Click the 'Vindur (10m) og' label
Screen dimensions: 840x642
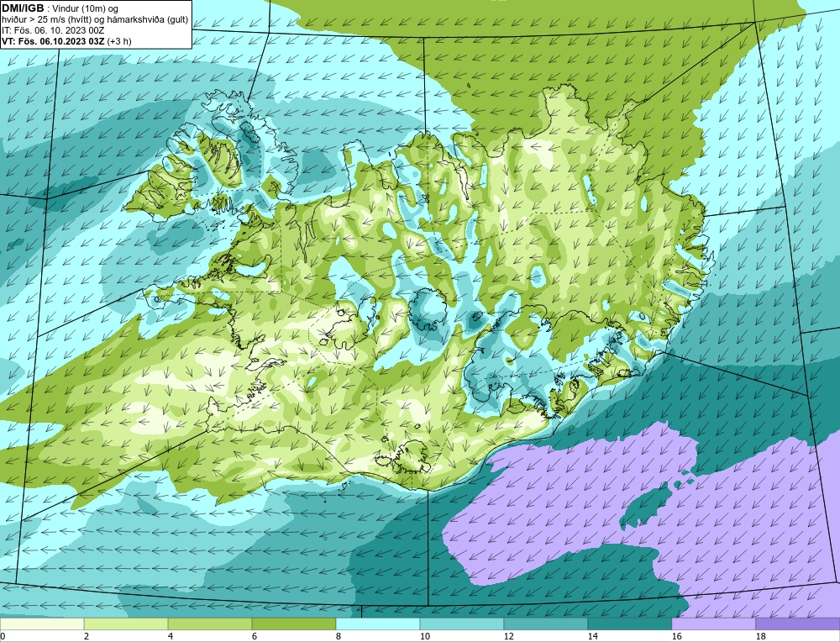(x=86, y=8)
